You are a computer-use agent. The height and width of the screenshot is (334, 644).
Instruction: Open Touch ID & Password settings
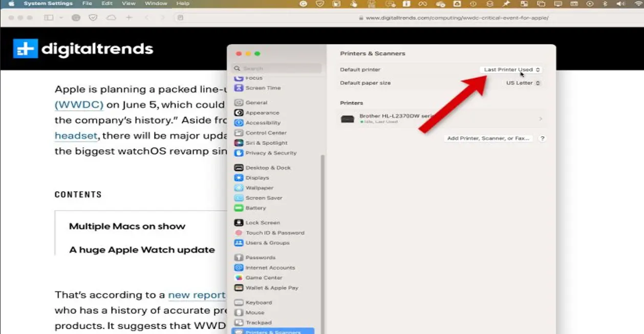coord(274,233)
